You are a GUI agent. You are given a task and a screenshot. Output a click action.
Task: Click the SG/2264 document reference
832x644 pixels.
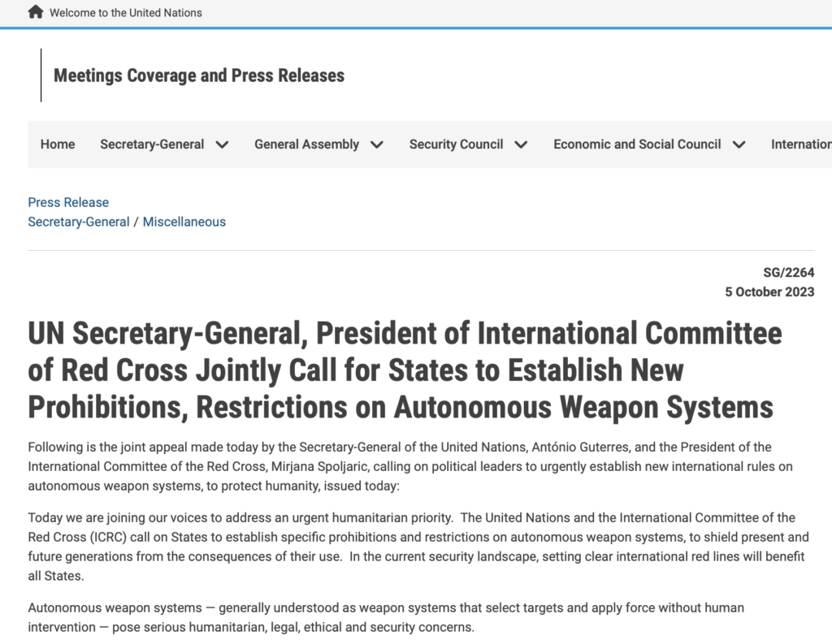click(x=788, y=273)
